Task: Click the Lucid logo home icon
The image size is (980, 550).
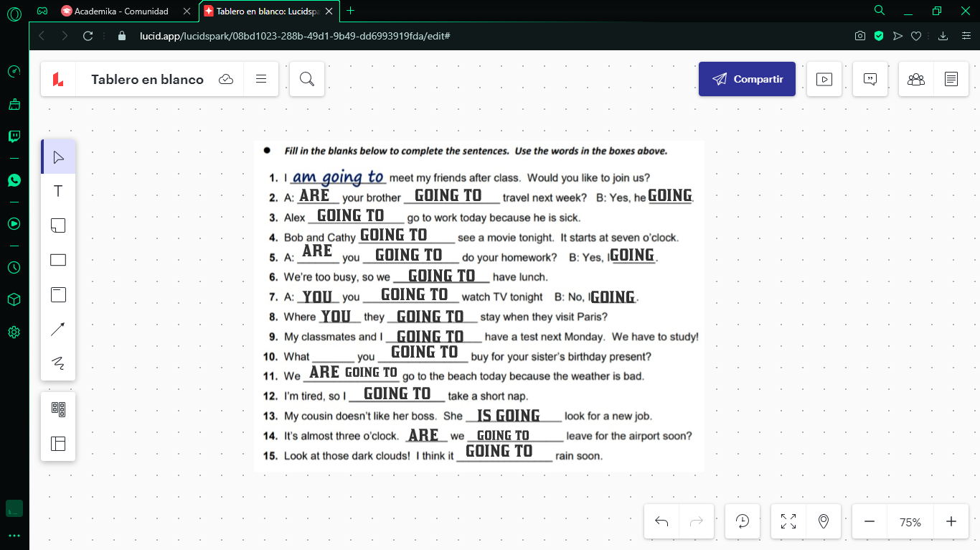Action: click(x=58, y=80)
